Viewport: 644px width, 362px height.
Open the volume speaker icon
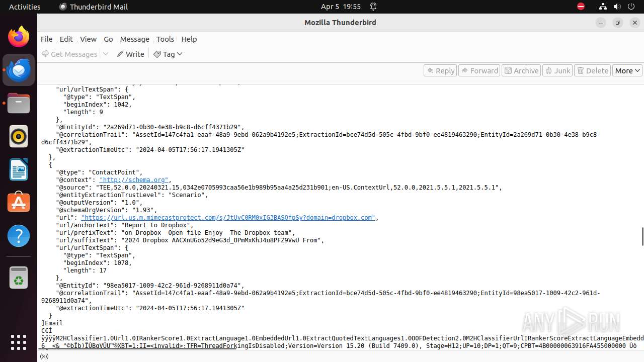617,7
